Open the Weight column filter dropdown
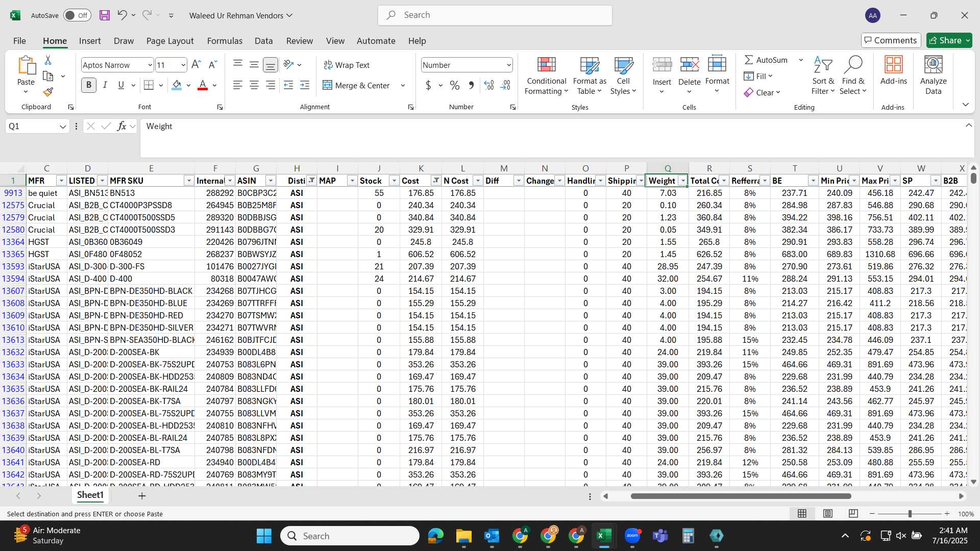This screenshot has width=980, height=551. coord(683,181)
